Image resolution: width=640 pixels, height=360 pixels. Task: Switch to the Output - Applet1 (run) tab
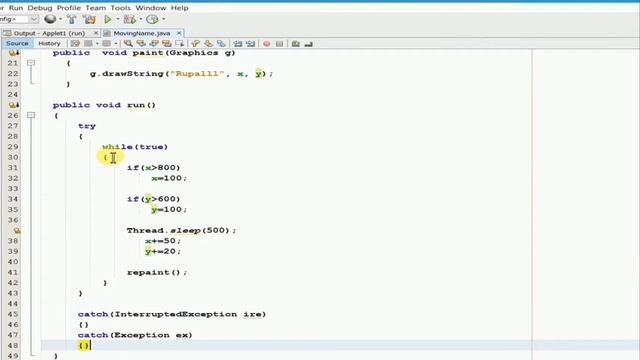point(49,33)
